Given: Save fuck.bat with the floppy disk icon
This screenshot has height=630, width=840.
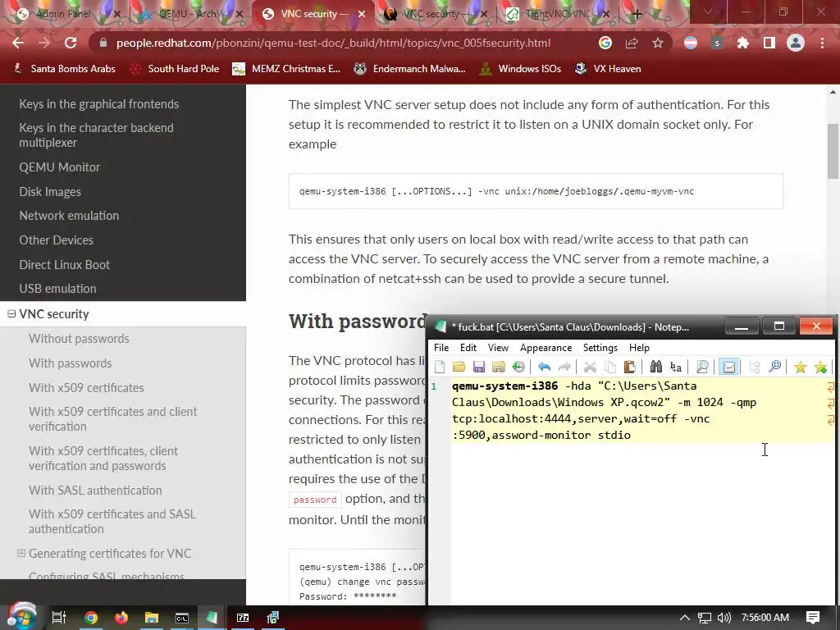Looking at the screenshot, I should tap(479, 367).
